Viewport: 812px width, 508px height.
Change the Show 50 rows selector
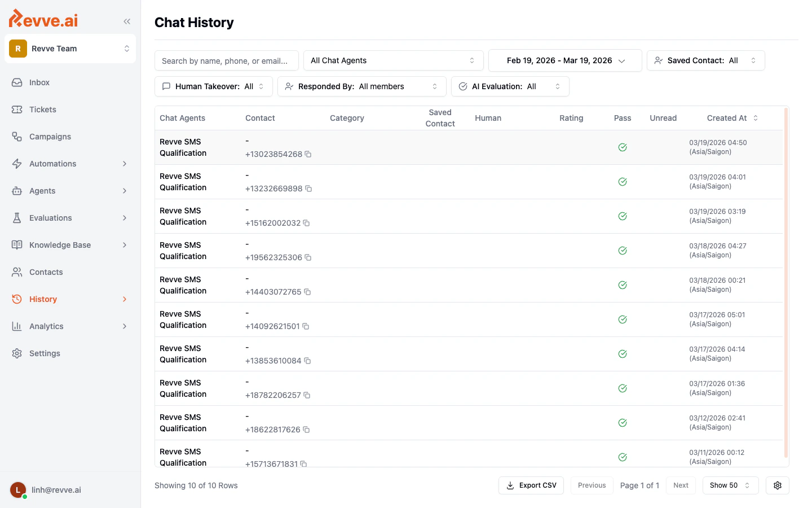(730, 485)
